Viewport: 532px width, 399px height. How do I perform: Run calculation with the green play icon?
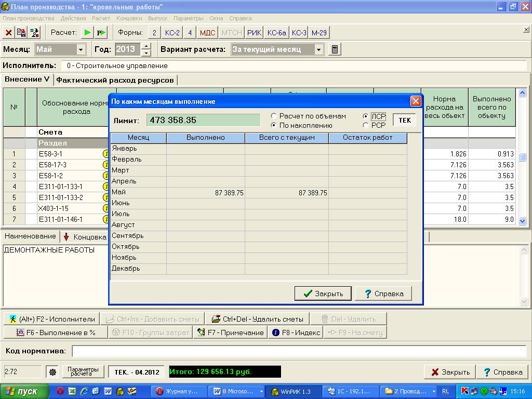click(88, 33)
